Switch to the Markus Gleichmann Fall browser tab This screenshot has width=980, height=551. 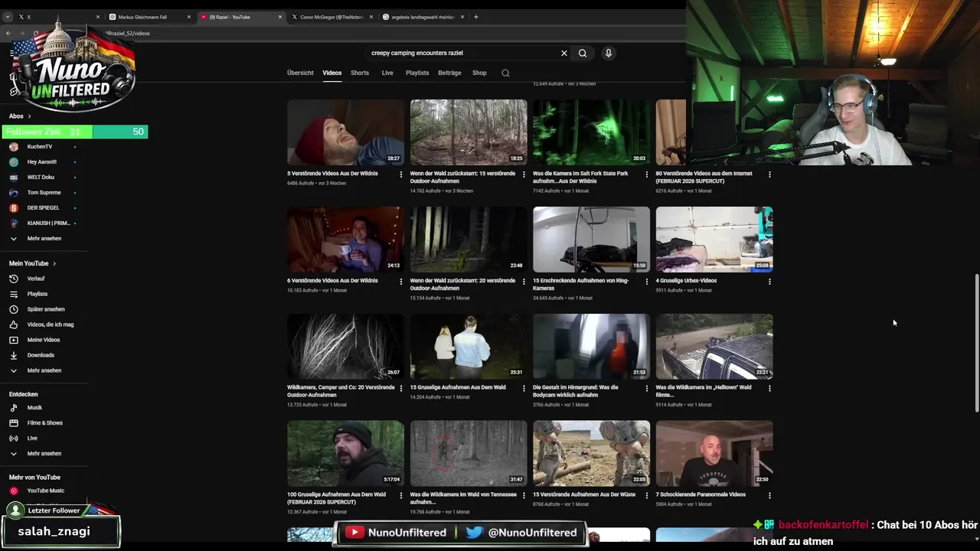click(149, 17)
